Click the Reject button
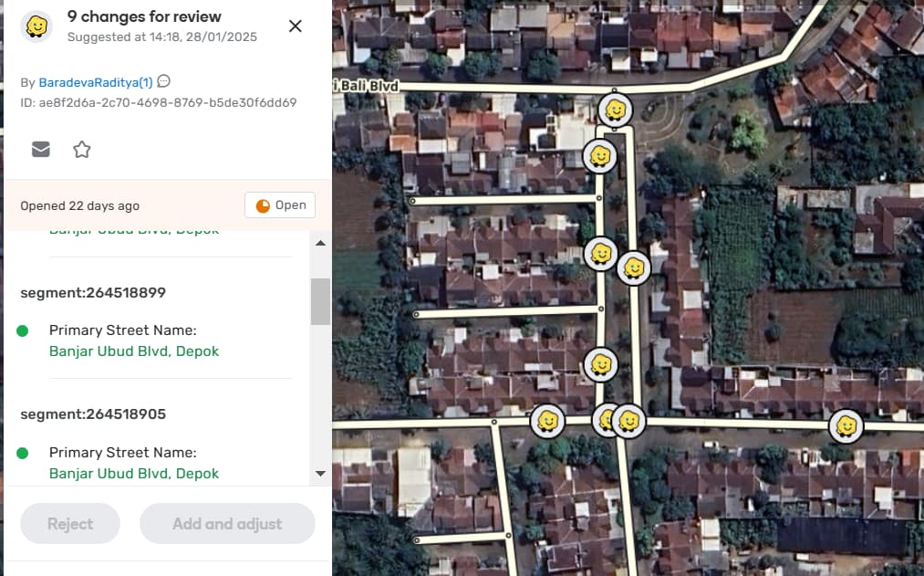Image resolution: width=924 pixels, height=576 pixels. (x=70, y=524)
